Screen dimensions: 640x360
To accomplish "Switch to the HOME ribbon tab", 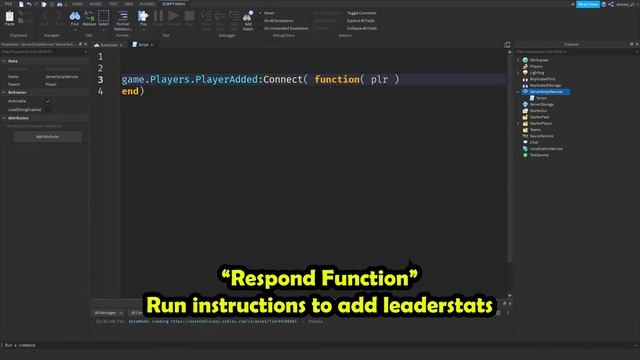I will click(77, 4).
